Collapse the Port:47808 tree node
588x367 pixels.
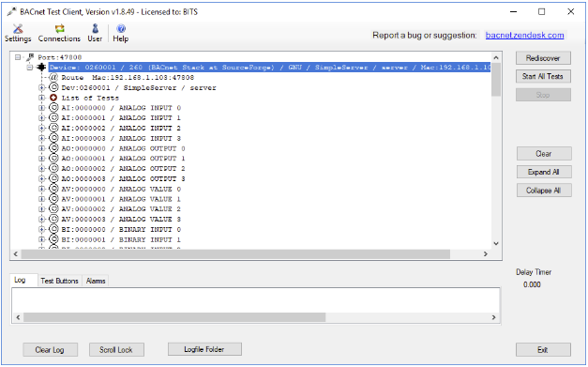(18, 57)
